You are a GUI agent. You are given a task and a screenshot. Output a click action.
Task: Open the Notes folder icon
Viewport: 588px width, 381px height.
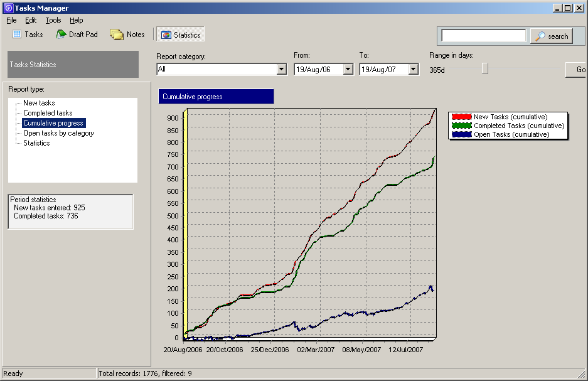pyautogui.click(x=116, y=35)
